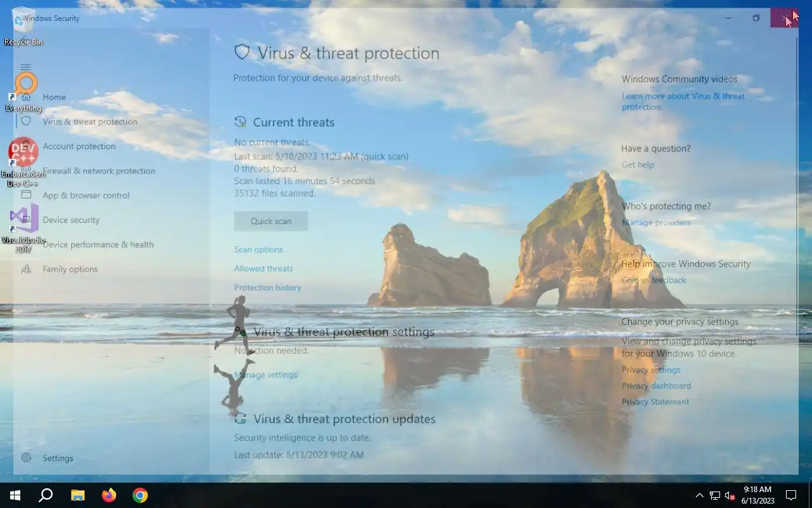
Task: Click 'Scan lasted 16 minutes 54 seconds' text
Action: [x=304, y=181]
